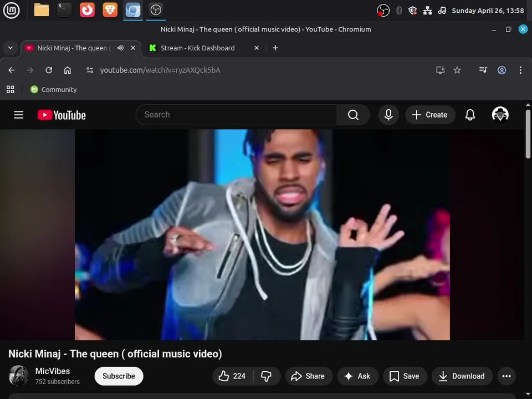Go forward in browser history
This screenshot has height=399, width=532.
[x=30, y=70]
